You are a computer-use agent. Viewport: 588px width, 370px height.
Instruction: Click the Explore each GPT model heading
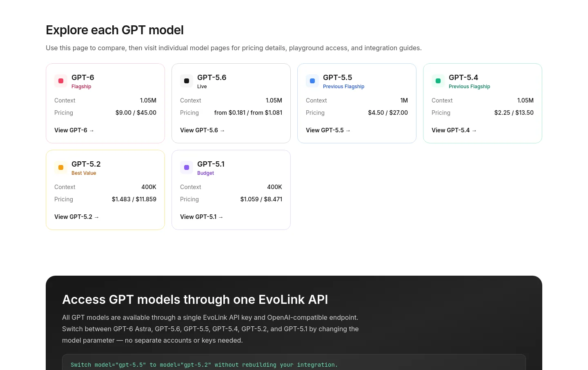click(x=115, y=30)
